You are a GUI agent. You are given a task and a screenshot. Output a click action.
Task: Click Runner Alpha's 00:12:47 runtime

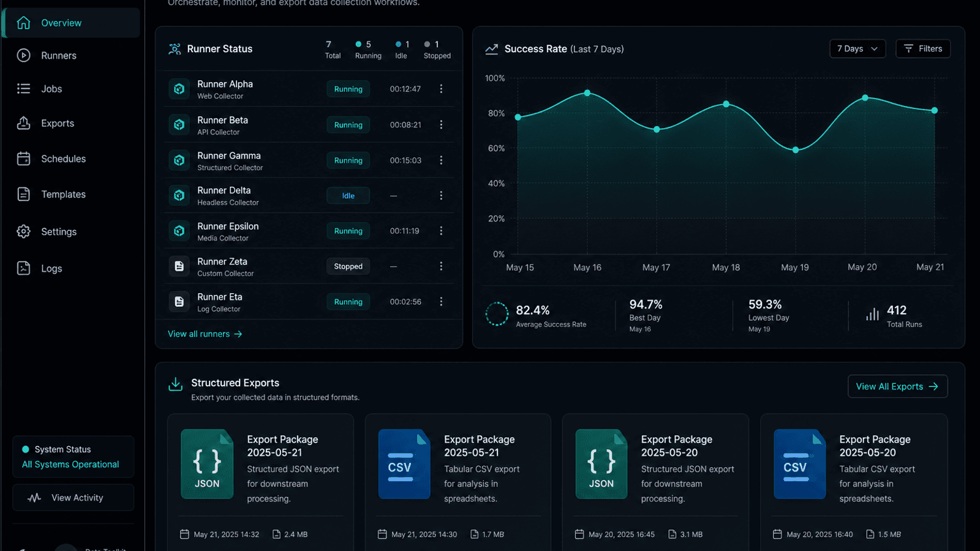(x=405, y=89)
